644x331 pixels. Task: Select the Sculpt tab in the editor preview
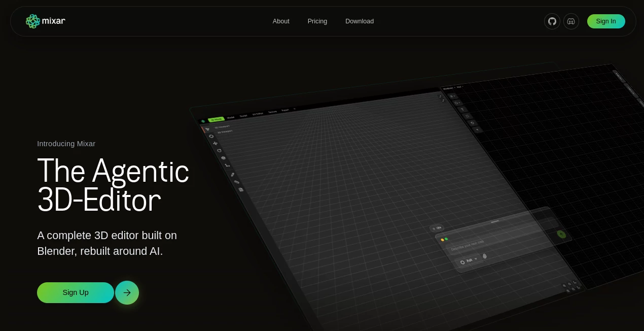pos(243,116)
